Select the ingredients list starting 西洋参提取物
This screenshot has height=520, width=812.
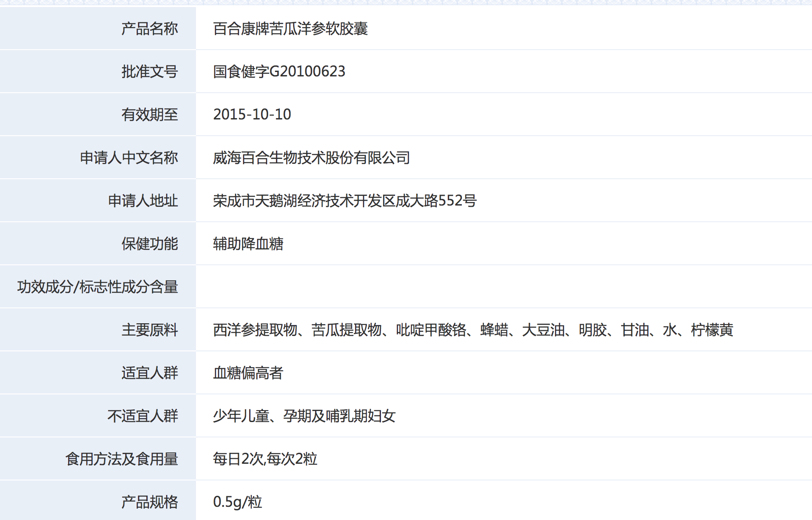click(473, 330)
